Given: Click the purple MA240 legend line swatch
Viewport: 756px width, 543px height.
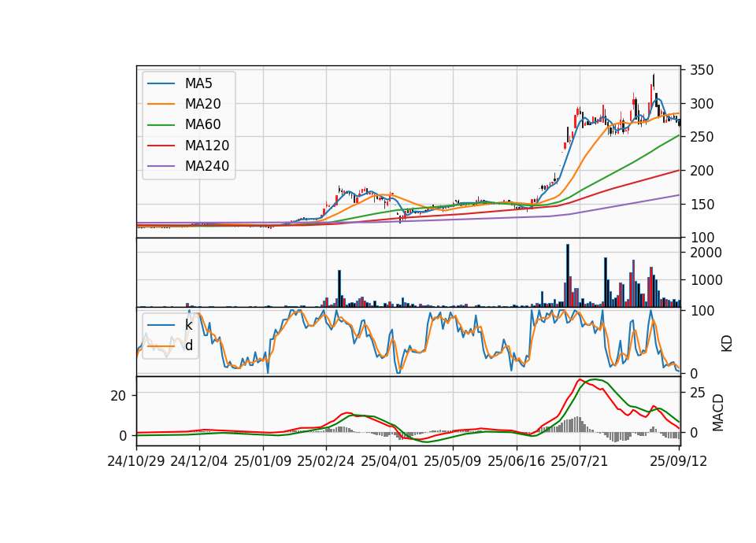Looking at the screenshot, I should tap(161, 166).
